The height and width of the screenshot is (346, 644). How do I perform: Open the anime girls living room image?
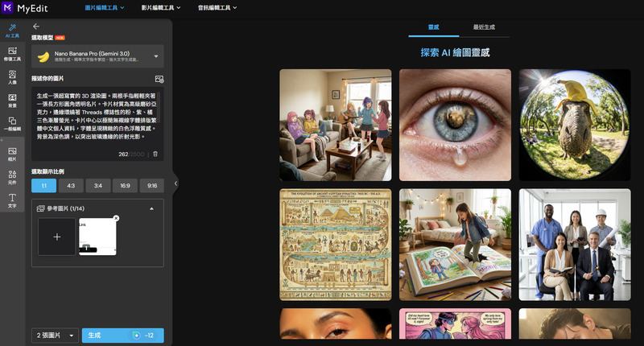click(336, 126)
